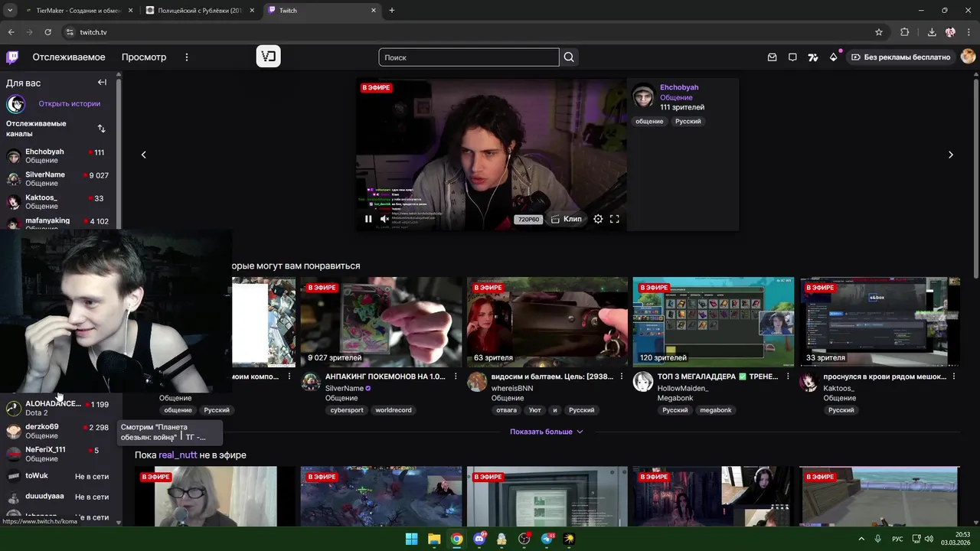Open the three-dot more menu in the top navigation
This screenshot has height=551, width=980.
[x=186, y=57]
